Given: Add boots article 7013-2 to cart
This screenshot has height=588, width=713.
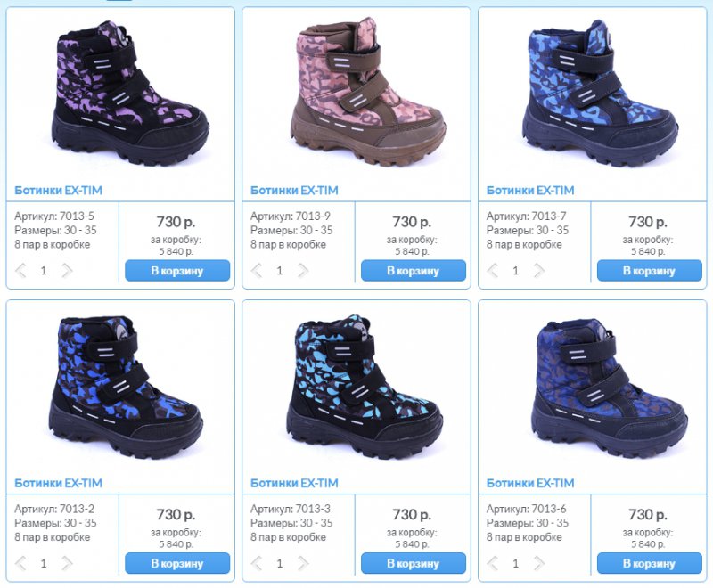Looking at the screenshot, I should [177, 563].
